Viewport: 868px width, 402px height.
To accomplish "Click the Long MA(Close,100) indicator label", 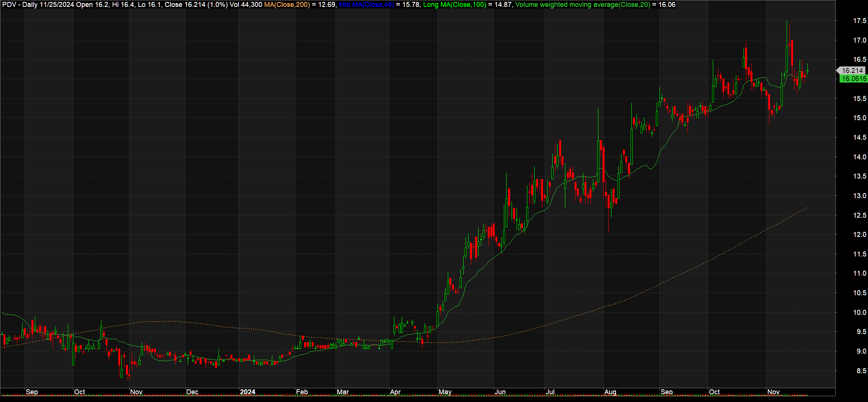I will (x=455, y=5).
